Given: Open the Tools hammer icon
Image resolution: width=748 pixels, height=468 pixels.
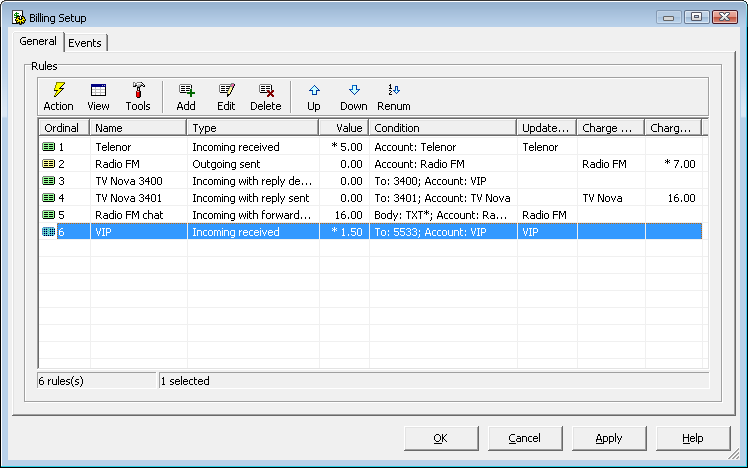Looking at the screenshot, I should point(138,97).
